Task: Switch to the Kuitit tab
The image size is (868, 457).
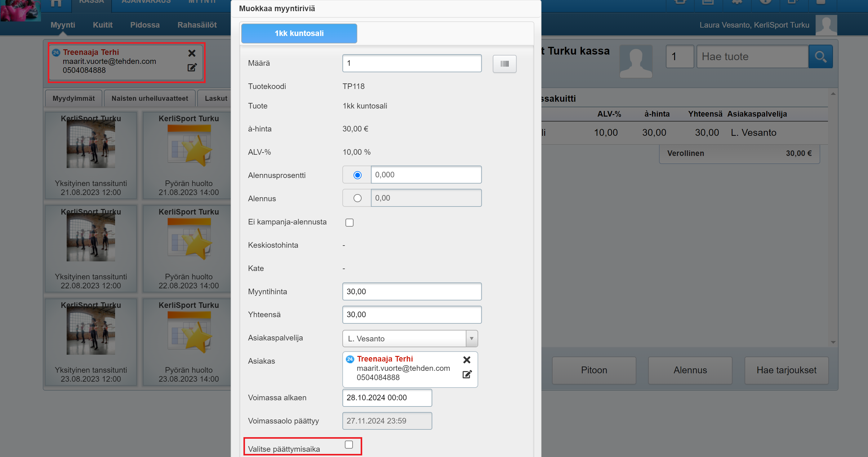Action: coord(102,25)
